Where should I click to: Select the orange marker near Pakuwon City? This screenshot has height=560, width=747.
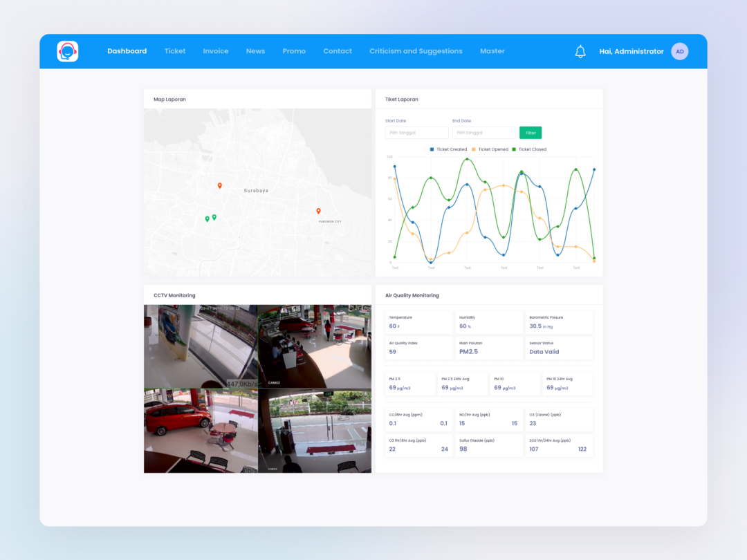pyautogui.click(x=318, y=211)
